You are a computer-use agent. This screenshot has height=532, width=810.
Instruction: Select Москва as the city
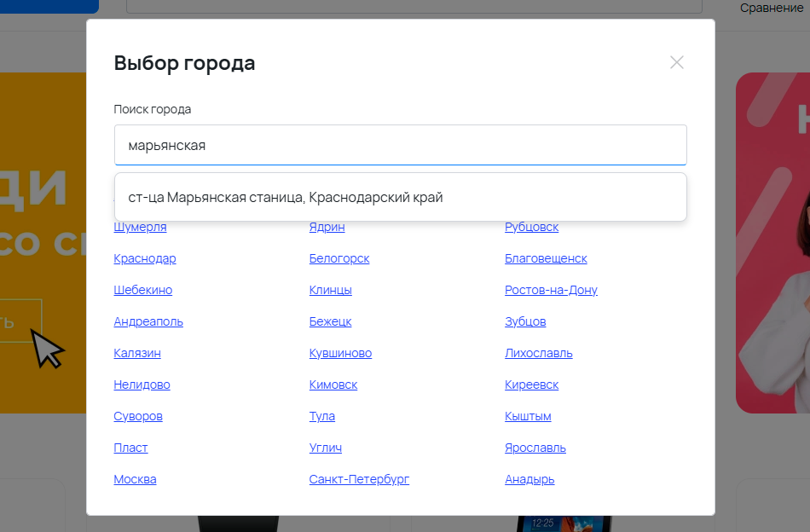tap(135, 479)
